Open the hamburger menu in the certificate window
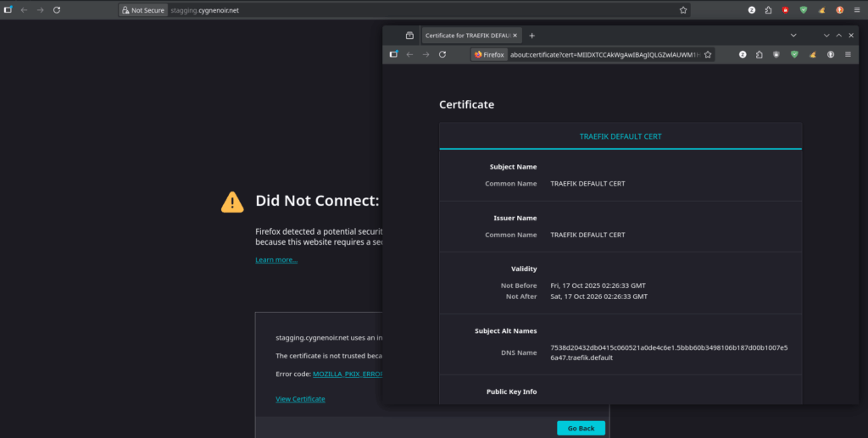Viewport: 868px width, 438px height. 849,54
